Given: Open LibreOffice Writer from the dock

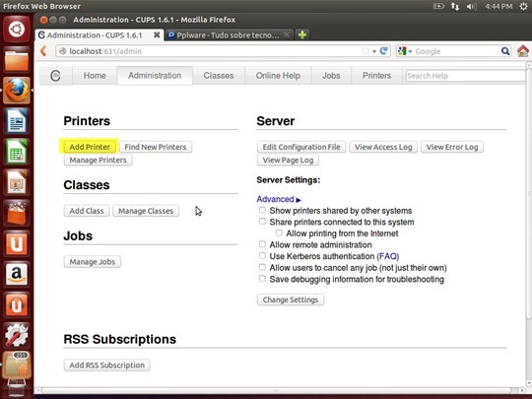Looking at the screenshot, I should [17, 121].
